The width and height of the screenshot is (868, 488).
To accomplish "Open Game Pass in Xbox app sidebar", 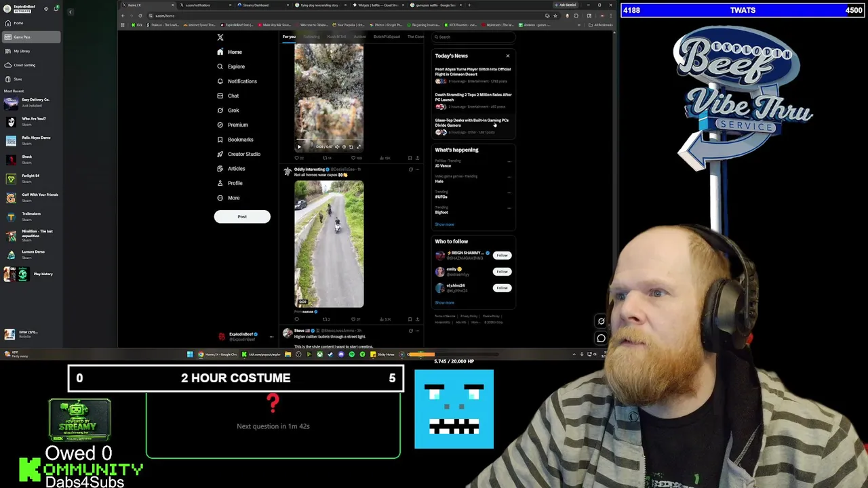I will 31,37.
